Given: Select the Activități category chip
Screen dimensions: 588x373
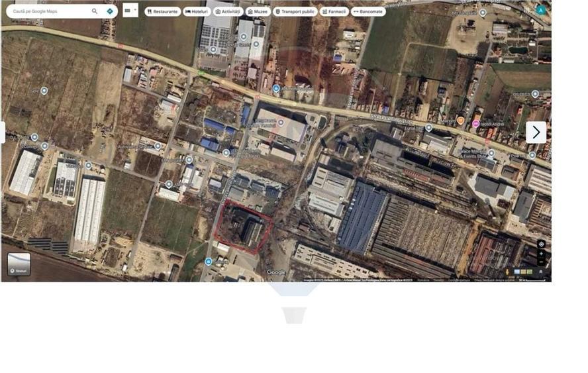Looking at the screenshot, I should point(228,12).
